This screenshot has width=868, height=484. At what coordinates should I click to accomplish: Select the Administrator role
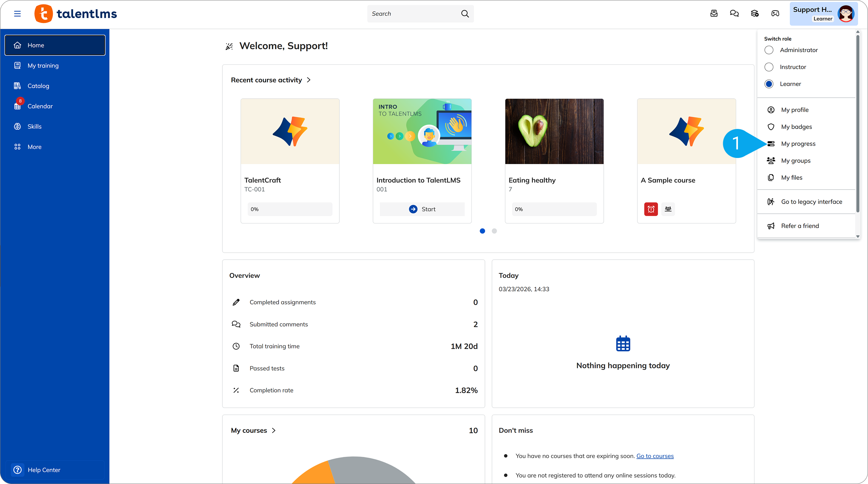pos(769,50)
